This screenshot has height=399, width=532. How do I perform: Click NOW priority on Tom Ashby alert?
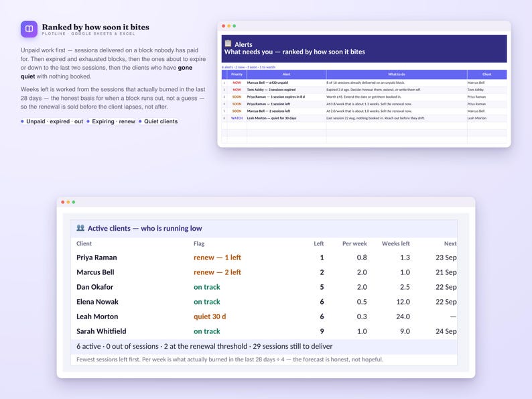click(x=237, y=90)
